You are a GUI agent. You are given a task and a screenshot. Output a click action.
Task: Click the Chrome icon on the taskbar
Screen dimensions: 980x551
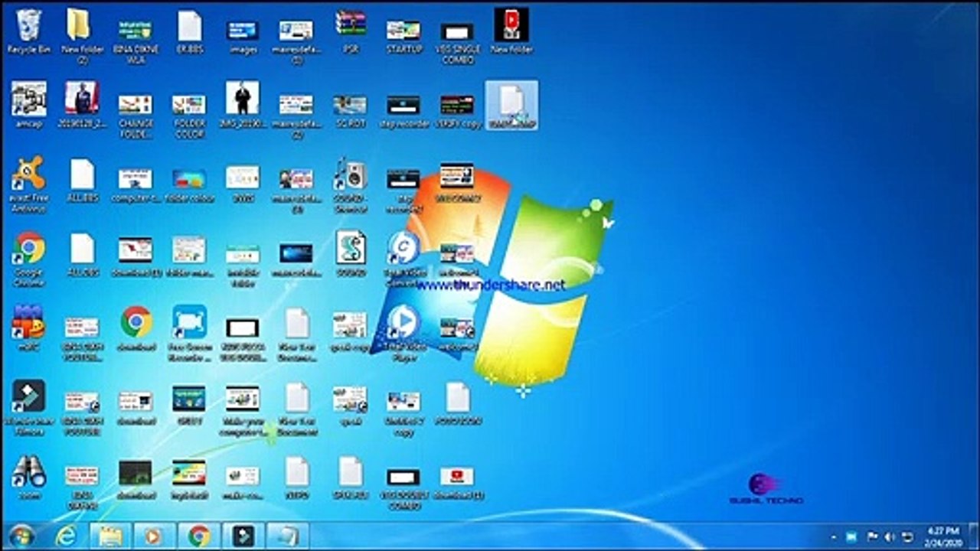point(199,536)
